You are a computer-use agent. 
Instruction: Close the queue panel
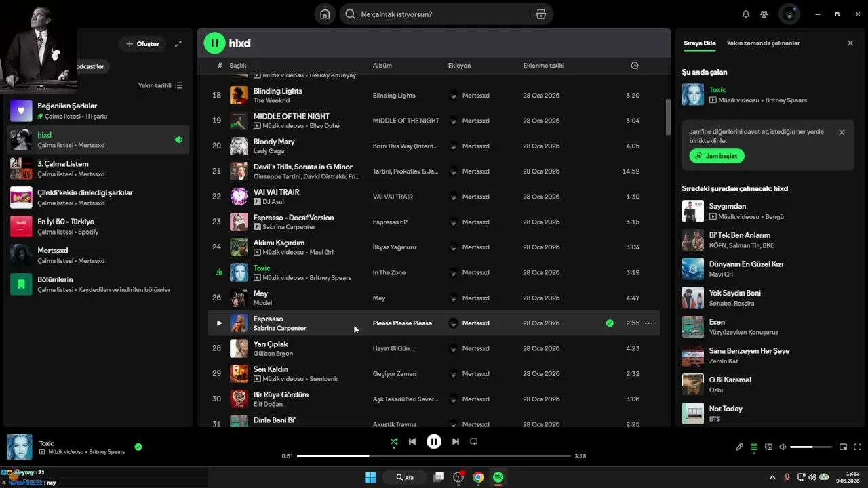[x=850, y=43]
